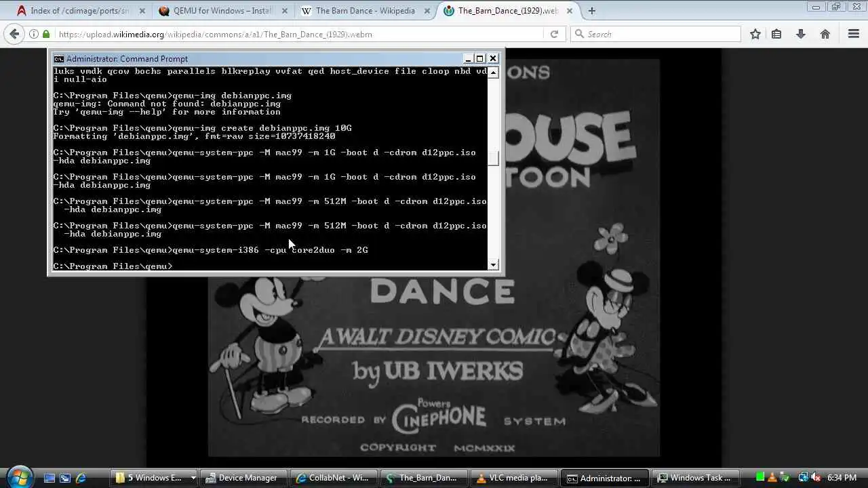Switch to CollabNet taskbar button
868x488 pixels.
(x=334, y=478)
